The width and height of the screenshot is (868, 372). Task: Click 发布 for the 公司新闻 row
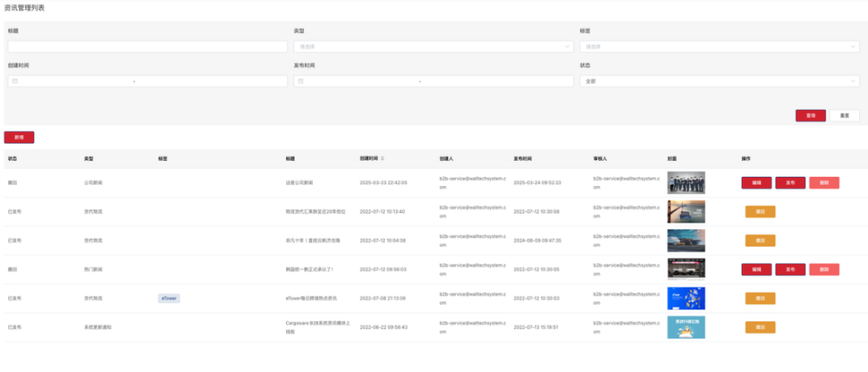click(x=790, y=182)
